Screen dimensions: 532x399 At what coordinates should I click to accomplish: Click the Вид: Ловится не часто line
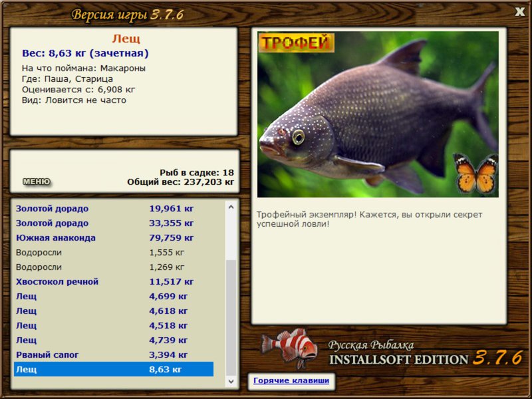(x=74, y=100)
